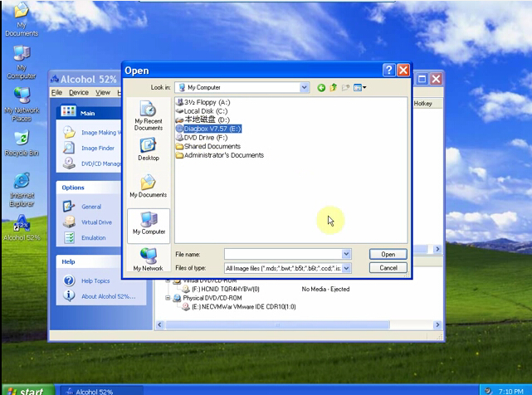
Task: Go to My Documents in Open dialog places bar
Action: pos(149,186)
